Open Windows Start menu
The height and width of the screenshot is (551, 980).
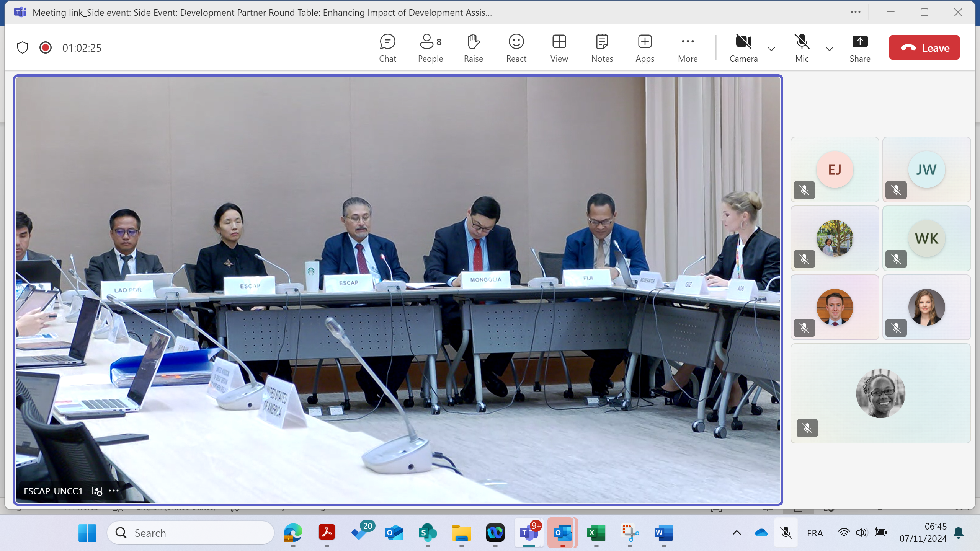point(87,533)
